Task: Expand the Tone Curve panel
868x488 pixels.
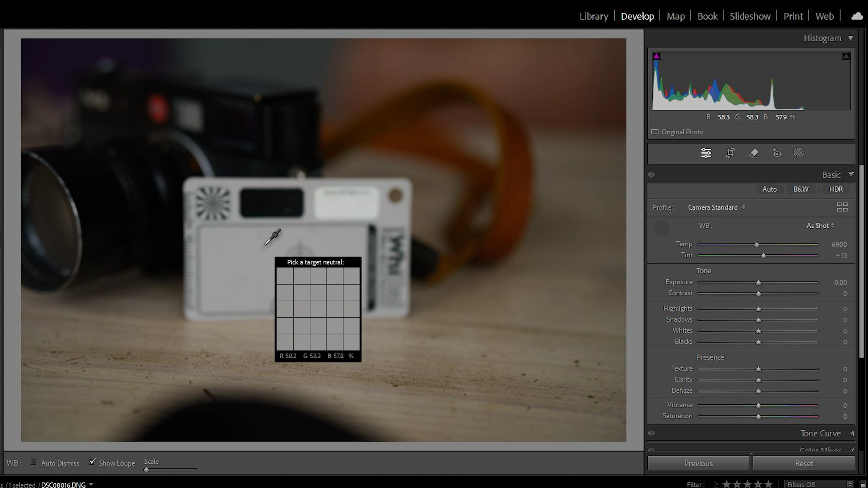Action: 851,433
